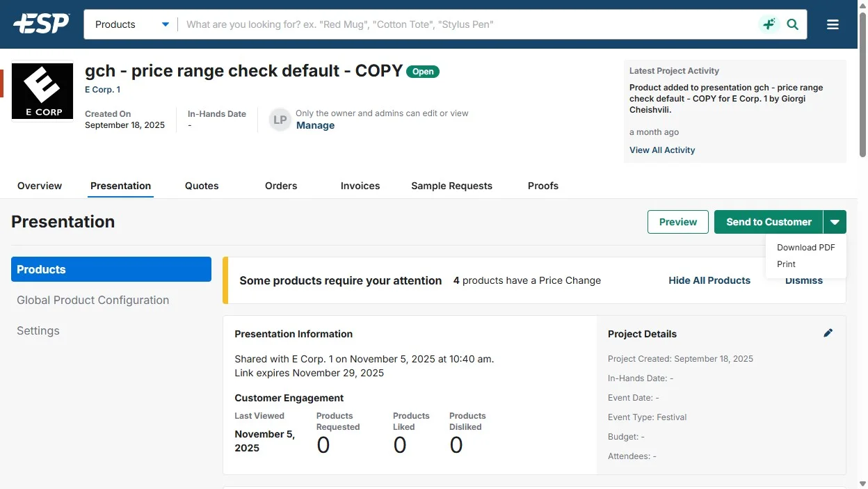Click Hide All Products
This screenshot has width=868, height=489.
(709, 280)
